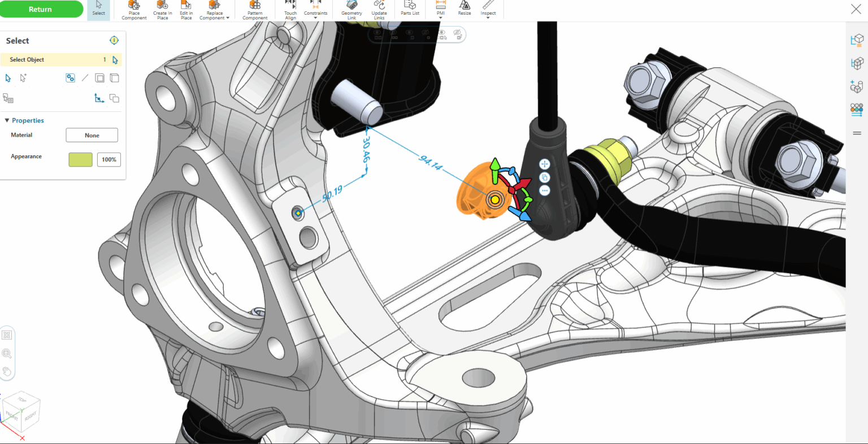Open the Parts List tool
The height and width of the screenshot is (444, 868).
(x=409, y=10)
